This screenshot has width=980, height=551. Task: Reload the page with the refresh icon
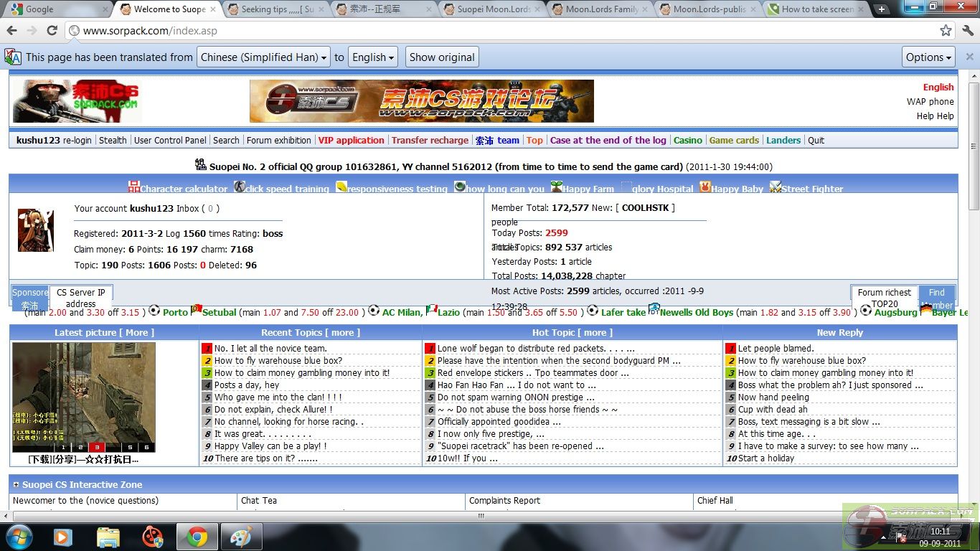[52, 31]
